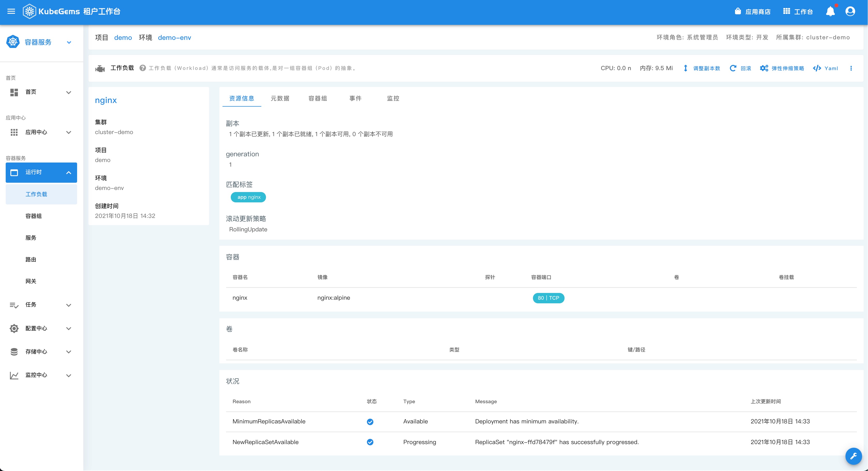Expand the 配置中心 sidebar chevron
The width and height of the screenshot is (868, 471).
click(69, 328)
